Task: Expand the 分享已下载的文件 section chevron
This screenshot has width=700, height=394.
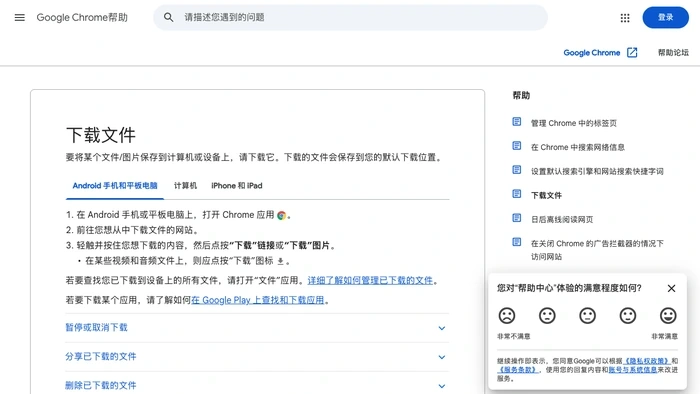Action: [442, 357]
